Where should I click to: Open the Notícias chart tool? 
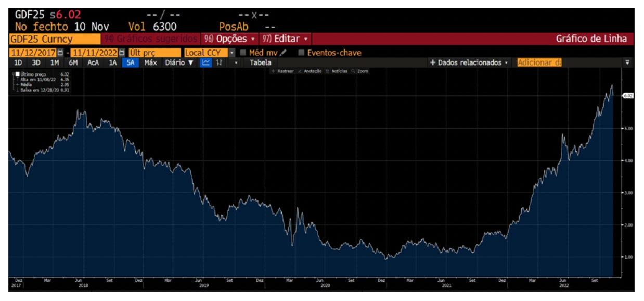[337, 71]
